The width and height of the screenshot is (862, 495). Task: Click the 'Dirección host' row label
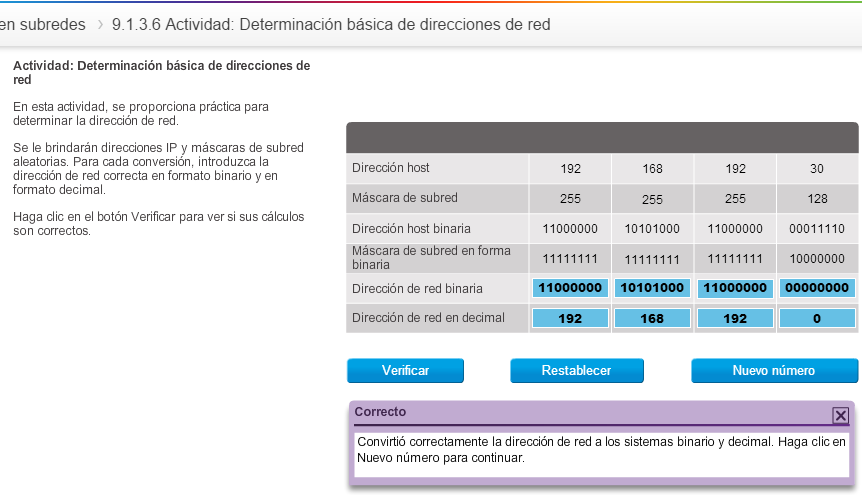[390, 168]
